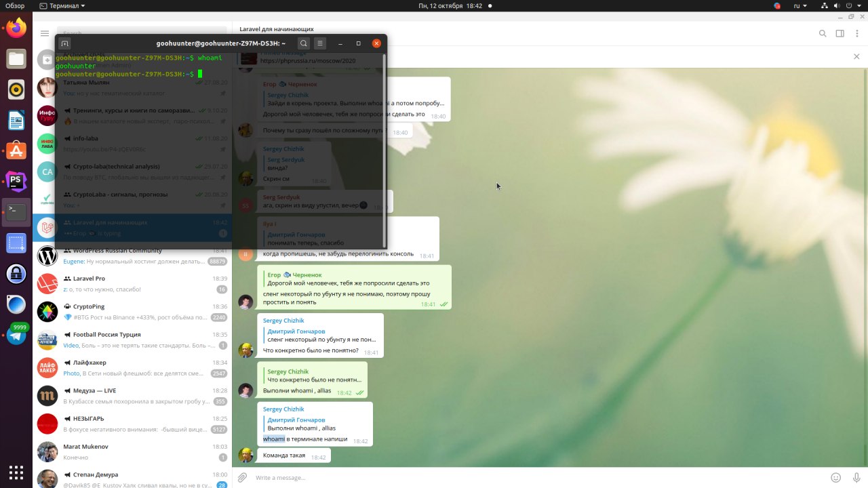Open the emoji picker smiley icon
Image resolution: width=868 pixels, height=488 pixels.
[836, 478]
